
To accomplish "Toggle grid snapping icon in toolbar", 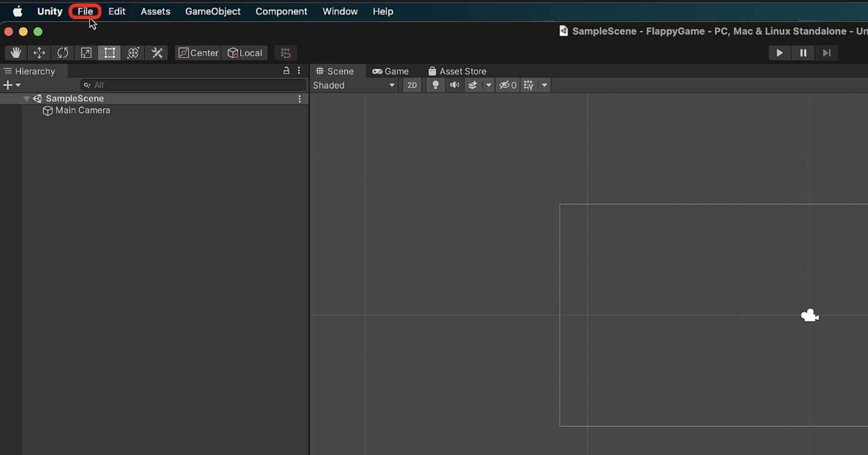I will click(x=285, y=53).
